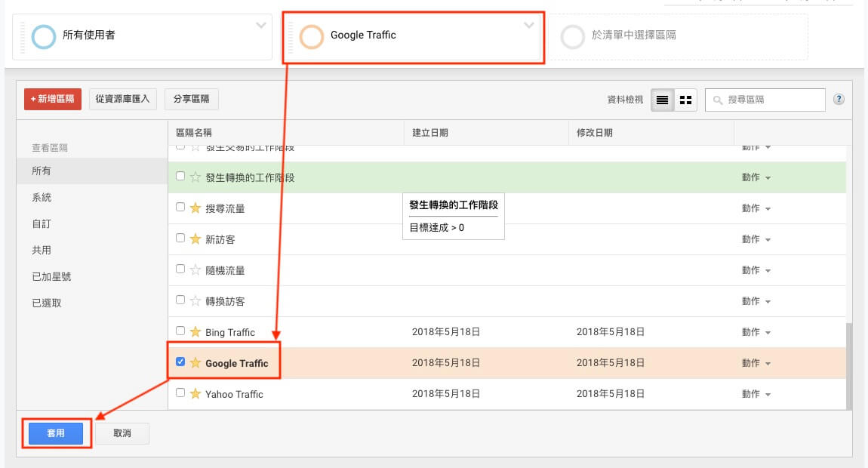868x468 pixels.
Task: Open 動作 menu for Bing Traffic
Action: [x=756, y=332]
